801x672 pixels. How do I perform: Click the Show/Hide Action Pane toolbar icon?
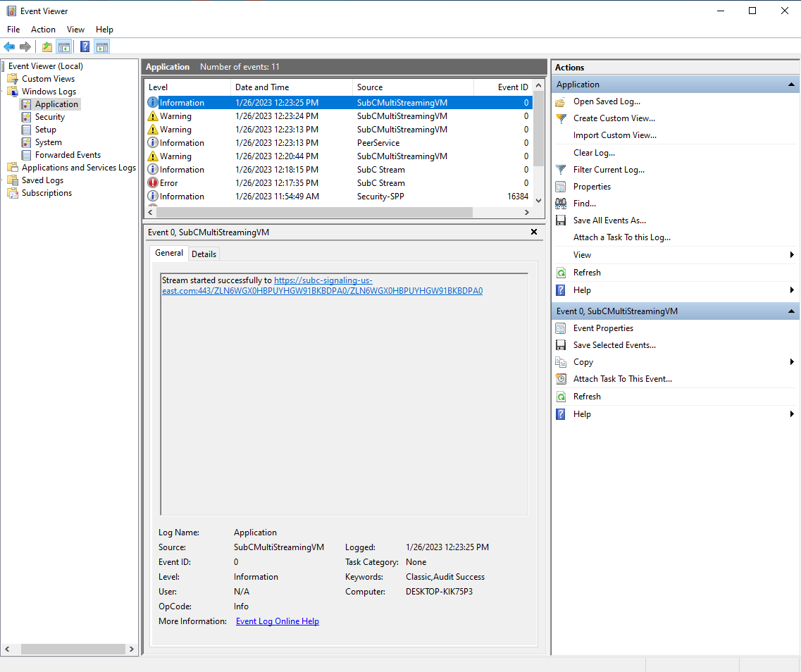(x=102, y=47)
